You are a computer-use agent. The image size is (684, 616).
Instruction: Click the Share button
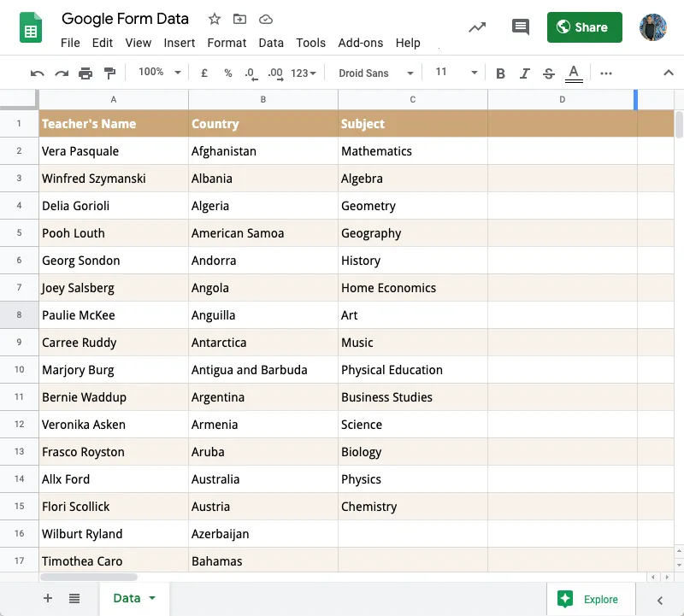click(584, 26)
